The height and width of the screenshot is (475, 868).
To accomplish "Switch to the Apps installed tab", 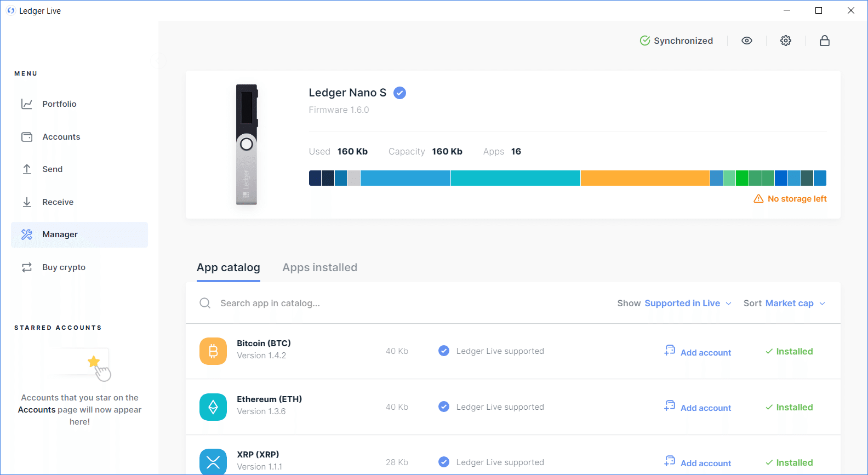I will click(320, 268).
